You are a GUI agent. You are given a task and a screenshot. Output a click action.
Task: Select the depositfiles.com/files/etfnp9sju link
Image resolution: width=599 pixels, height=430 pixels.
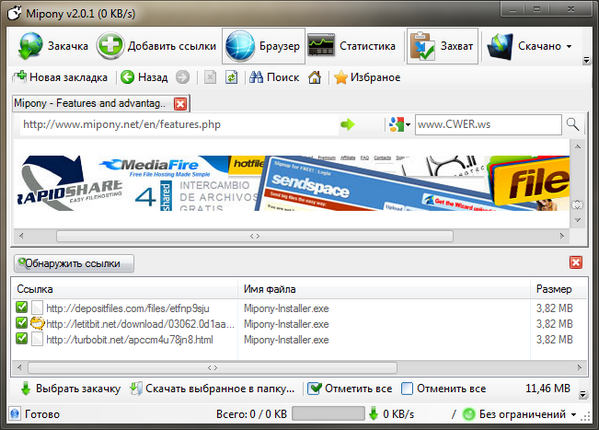click(128, 309)
